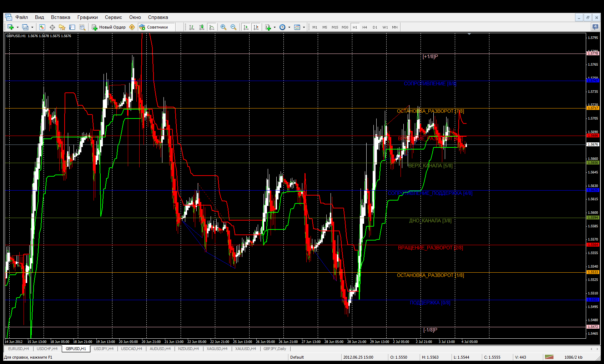Image resolution: width=604 pixels, height=364 pixels.
Task: Switch to the USDCHF,H4 chart tab
Action: pos(47,349)
